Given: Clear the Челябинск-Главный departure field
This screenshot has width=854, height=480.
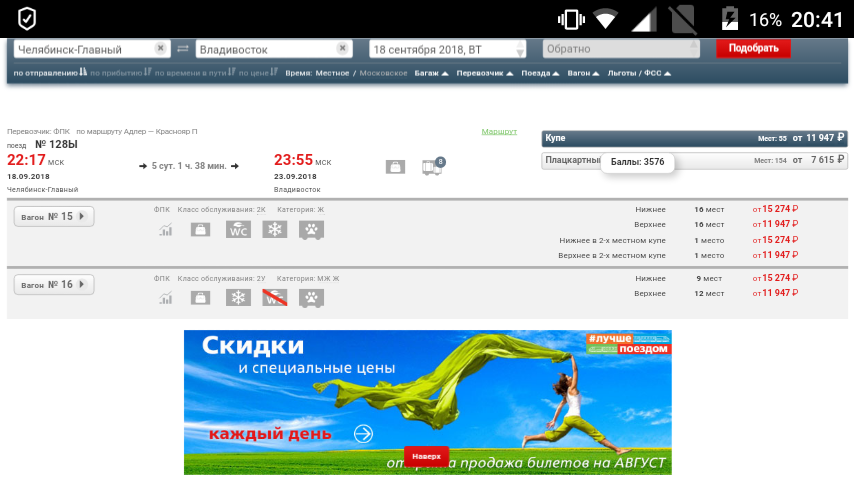Looking at the screenshot, I should click(161, 48).
